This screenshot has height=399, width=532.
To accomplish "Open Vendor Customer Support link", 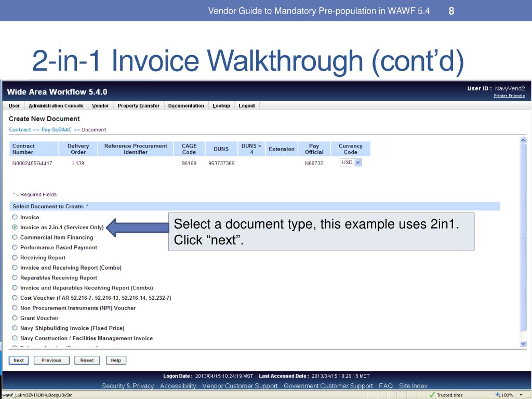I will [x=240, y=386].
